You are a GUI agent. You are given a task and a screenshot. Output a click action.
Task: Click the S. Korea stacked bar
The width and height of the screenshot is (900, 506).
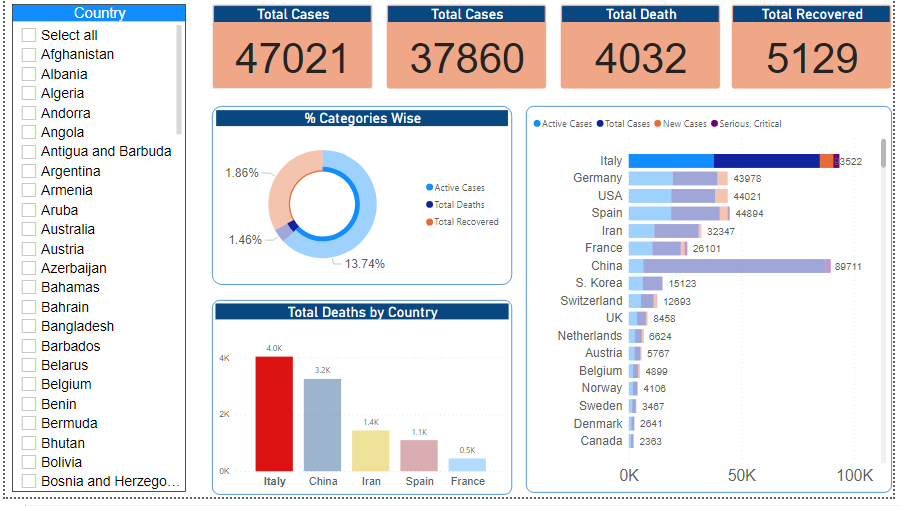[x=646, y=283]
